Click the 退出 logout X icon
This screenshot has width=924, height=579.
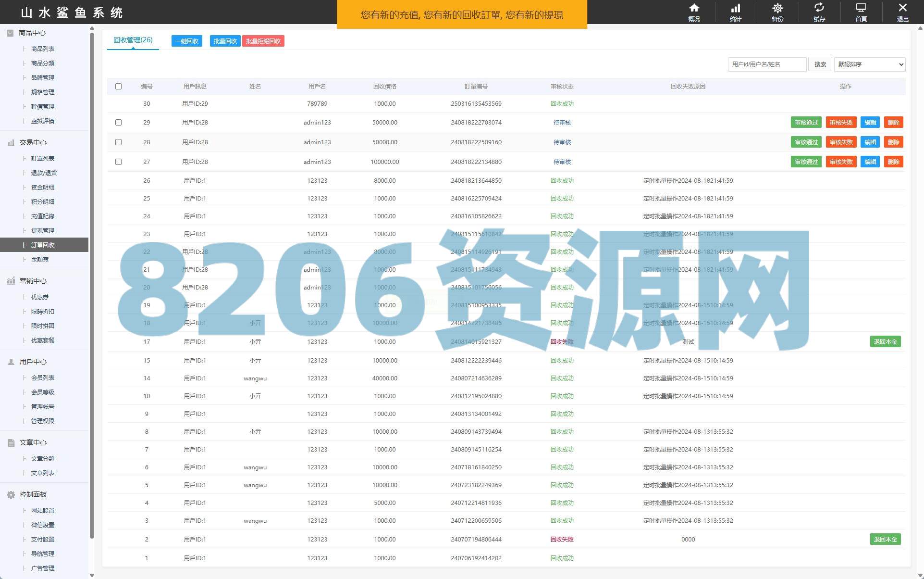pyautogui.click(x=902, y=8)
